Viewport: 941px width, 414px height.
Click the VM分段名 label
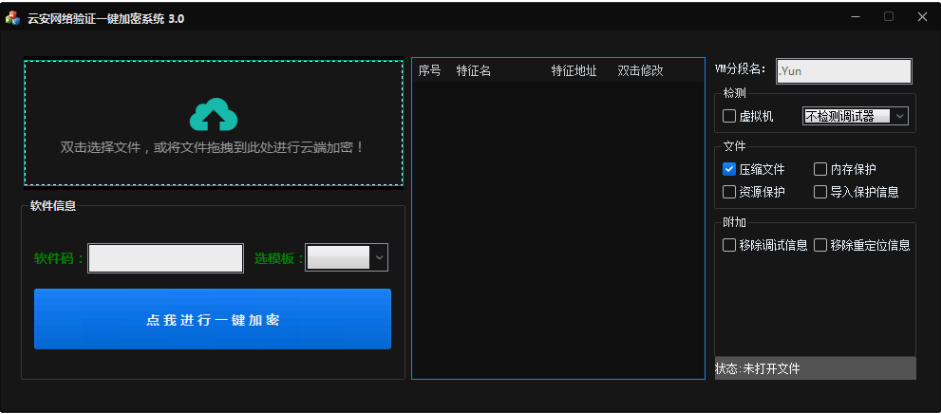coord(741,69)
